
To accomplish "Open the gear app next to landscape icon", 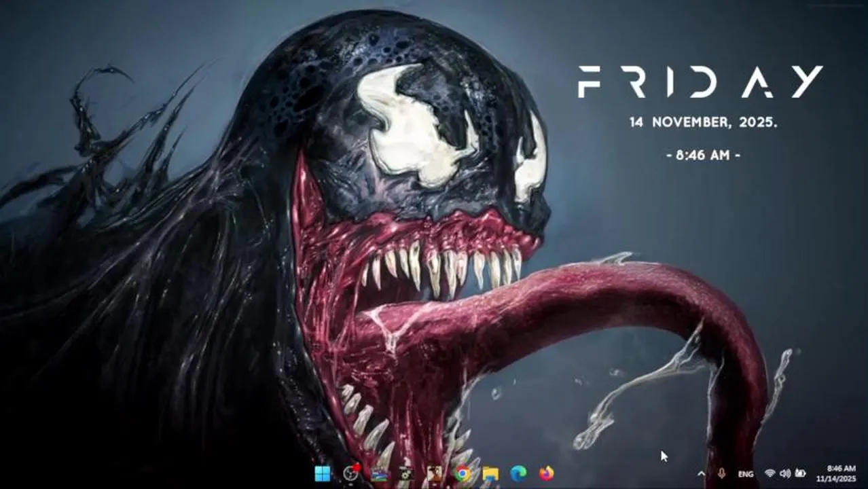I will [x=406, y=473].
